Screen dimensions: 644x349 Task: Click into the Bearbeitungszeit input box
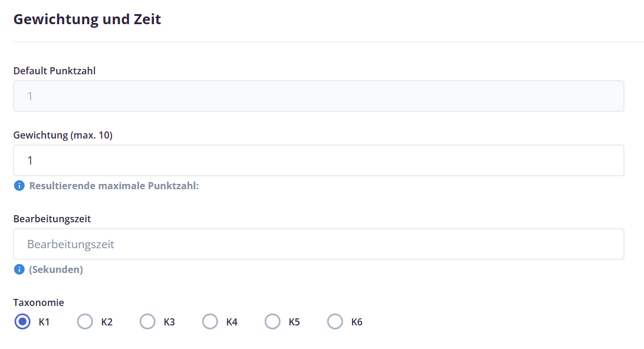pyautogui.click(x=318, y=244)
